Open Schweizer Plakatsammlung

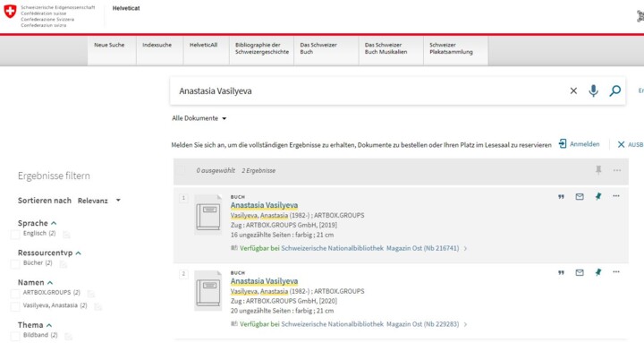click(x=451, y=48)
